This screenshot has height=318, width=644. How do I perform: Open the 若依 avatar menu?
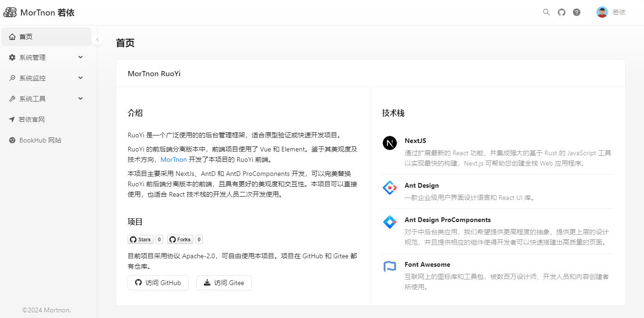tap(611, 12)
